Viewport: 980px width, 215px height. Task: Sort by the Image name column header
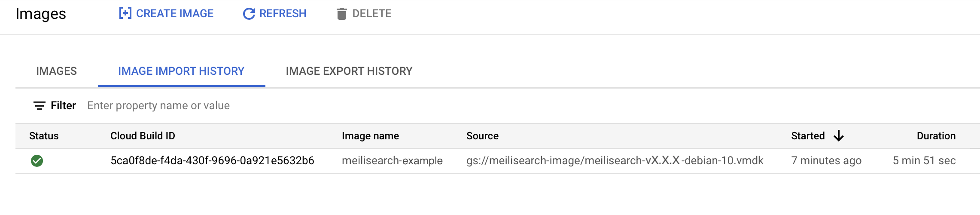(x=370, y=136)
